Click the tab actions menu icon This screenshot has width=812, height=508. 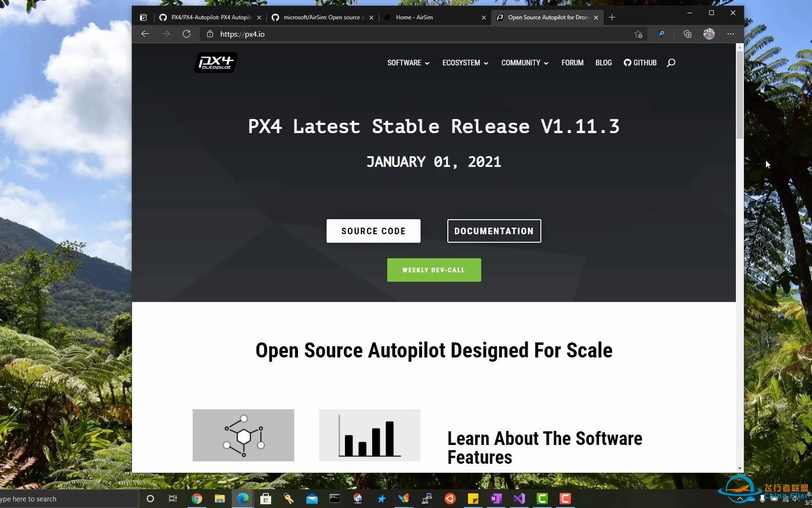click(x=144, y=17)
